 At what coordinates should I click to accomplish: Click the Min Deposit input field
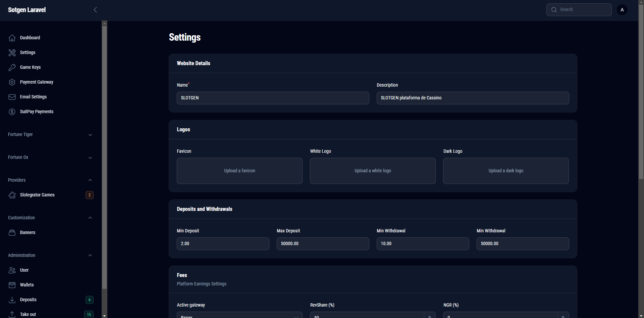coord(223,244)
